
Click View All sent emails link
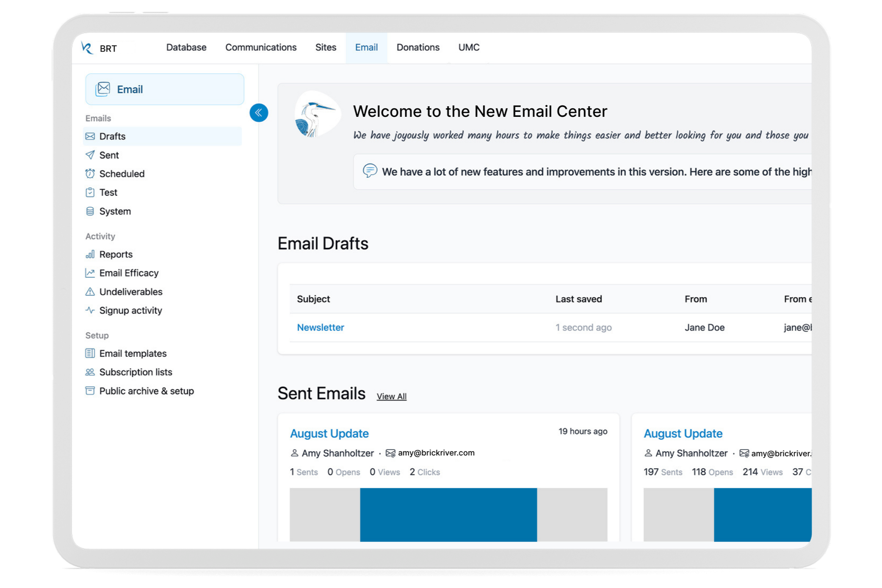click(x=391, y=396)
